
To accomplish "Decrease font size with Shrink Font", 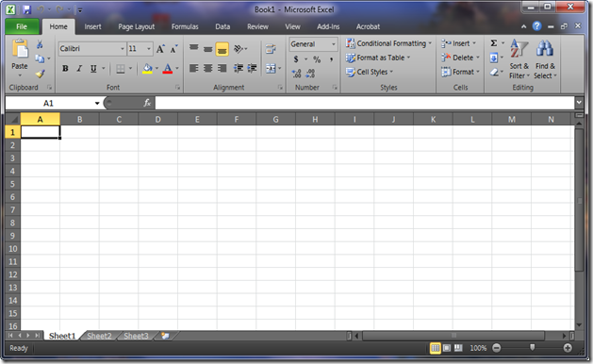I will (173, 49).
